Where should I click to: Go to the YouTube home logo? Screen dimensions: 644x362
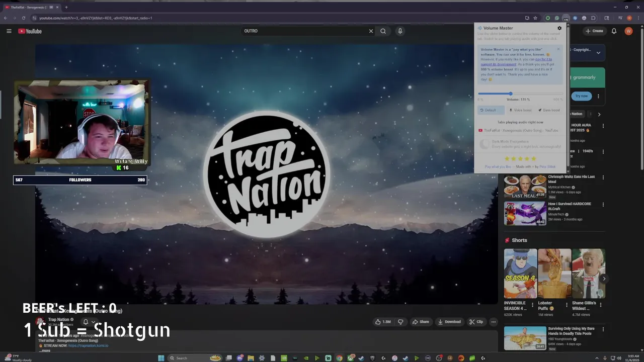point(30,31)
